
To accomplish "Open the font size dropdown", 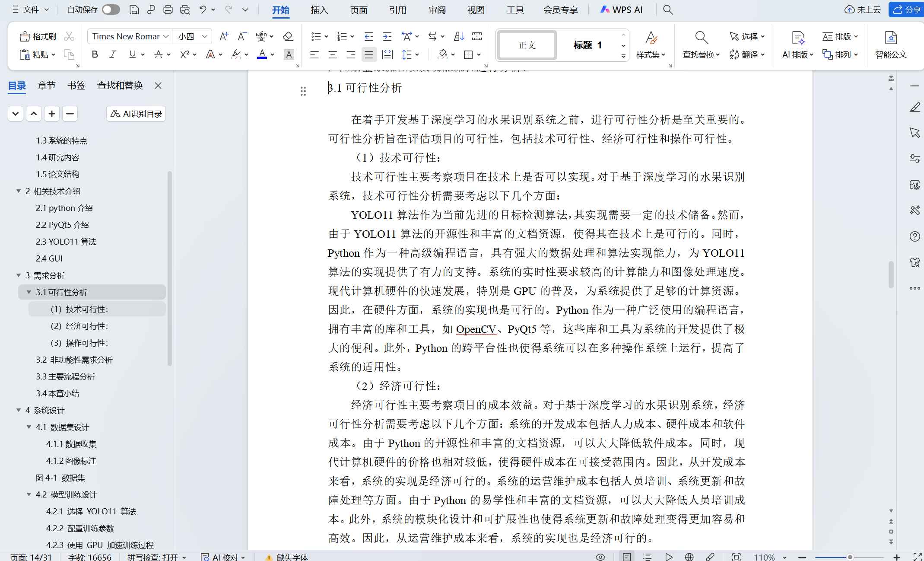I will [205, 36].
